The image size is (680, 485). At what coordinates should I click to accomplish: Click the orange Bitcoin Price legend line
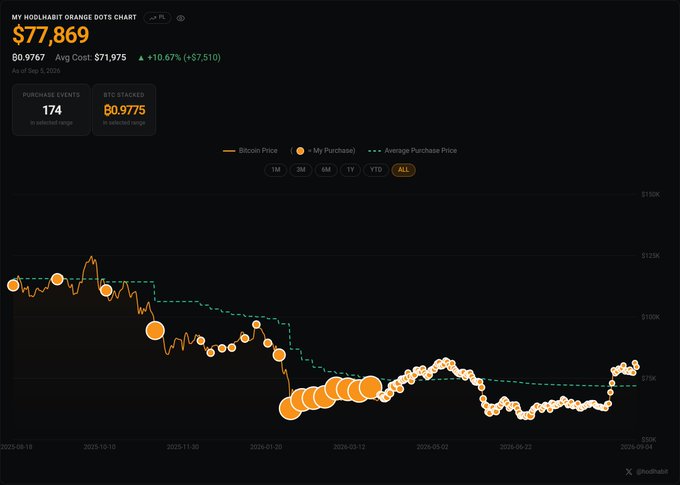[229, 151]
